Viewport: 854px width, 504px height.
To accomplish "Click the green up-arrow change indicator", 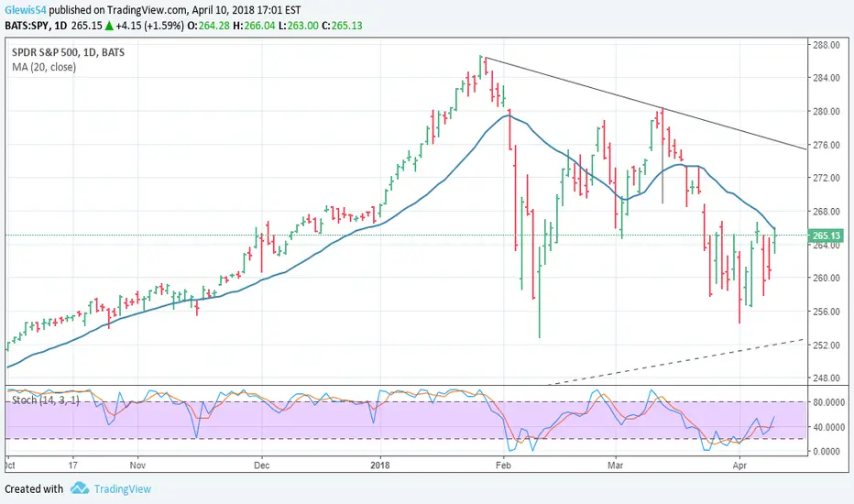I will tap(109, 26).
